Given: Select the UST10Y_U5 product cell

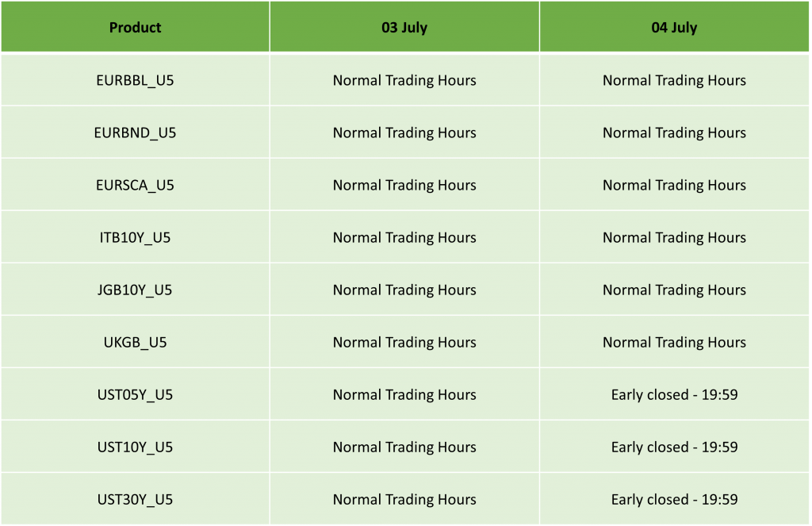Looking at the screenshot, I should click(x=135, y=447).
